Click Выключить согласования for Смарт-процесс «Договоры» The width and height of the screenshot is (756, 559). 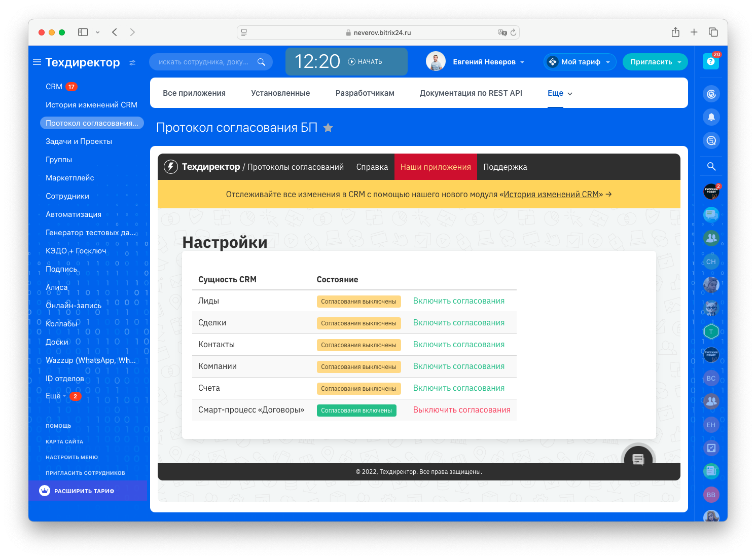point(462,410)
